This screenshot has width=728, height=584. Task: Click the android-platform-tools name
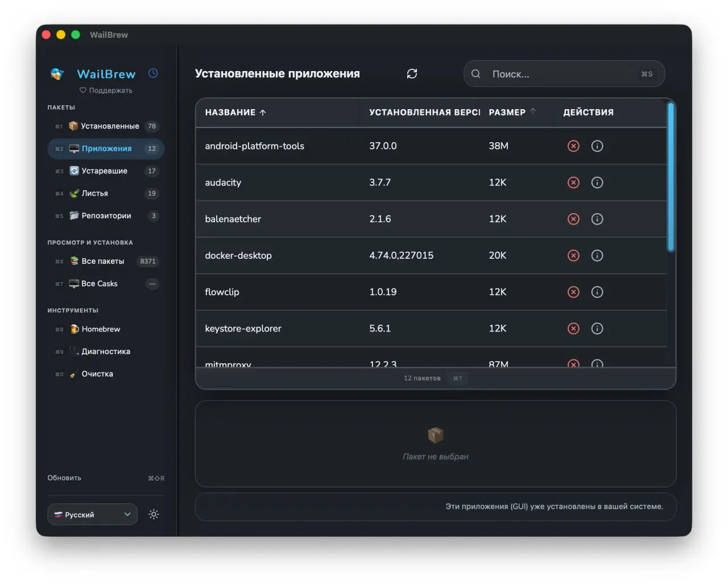pyautogui.click(x=254, y=146)
